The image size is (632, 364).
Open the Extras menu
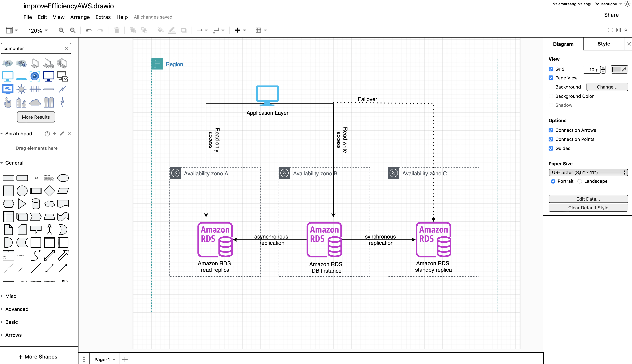pos(103,17)
